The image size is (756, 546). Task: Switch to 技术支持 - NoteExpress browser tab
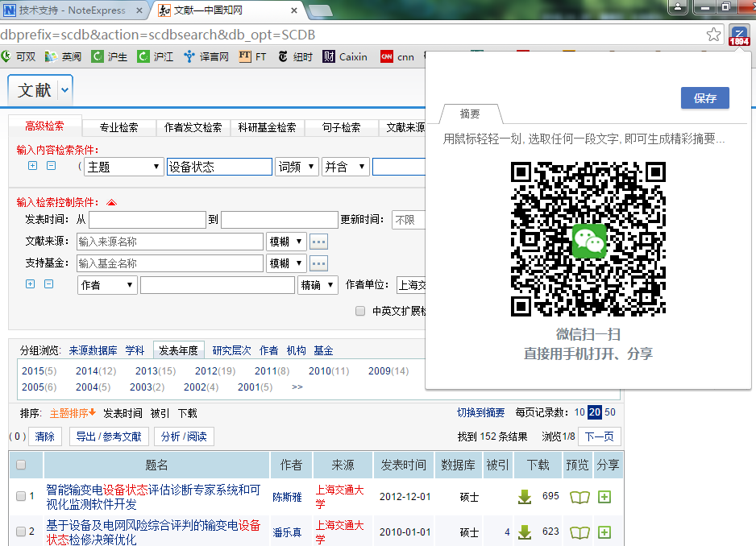[73, 10]
